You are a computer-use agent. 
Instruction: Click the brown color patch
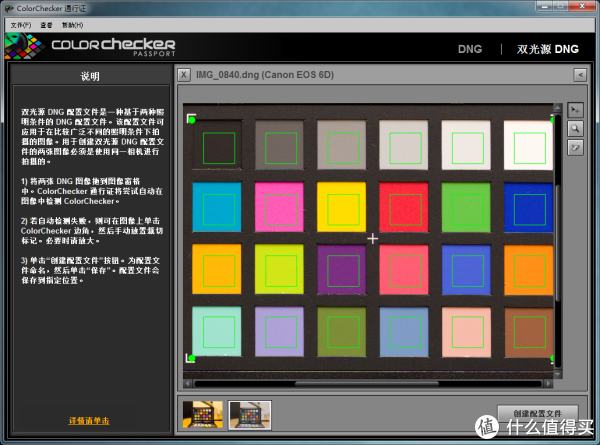point(528,332)
